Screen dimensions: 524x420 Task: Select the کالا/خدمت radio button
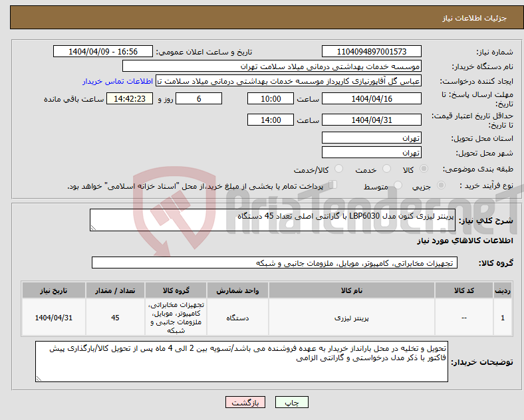338,169
